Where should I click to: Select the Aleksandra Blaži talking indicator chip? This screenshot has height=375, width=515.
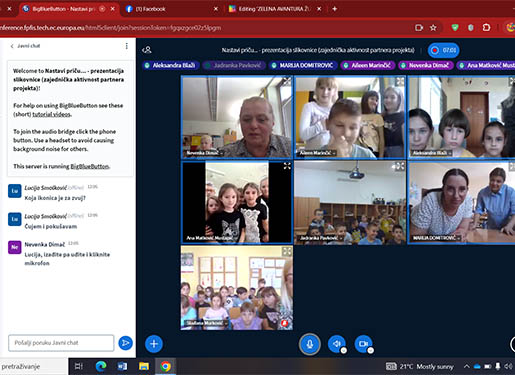(170, 65)
